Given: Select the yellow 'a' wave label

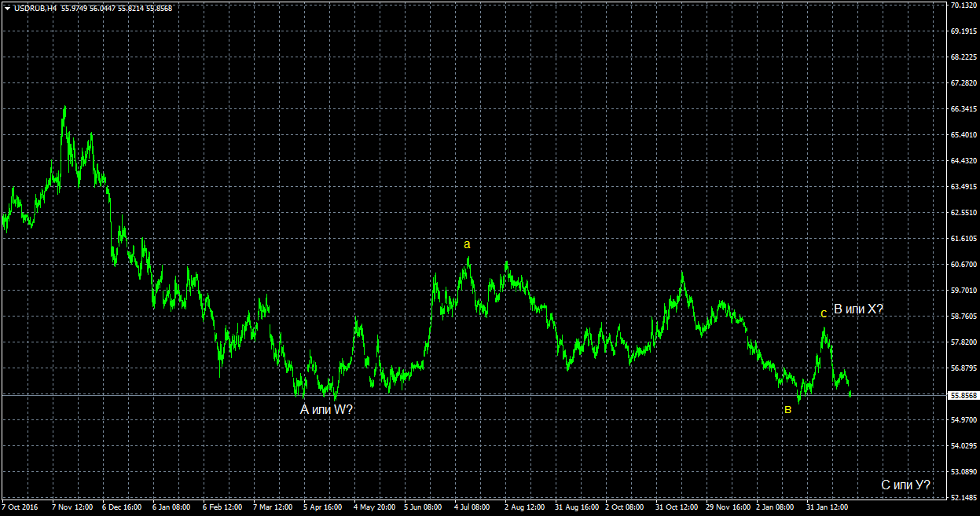Looking at the screenshot, I should coord(467,244).
